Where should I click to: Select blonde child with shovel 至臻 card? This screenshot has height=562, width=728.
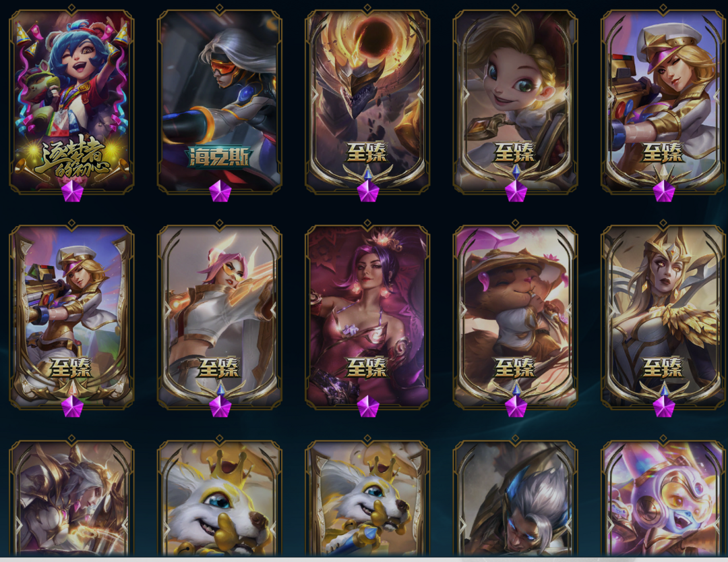(516, 101)
